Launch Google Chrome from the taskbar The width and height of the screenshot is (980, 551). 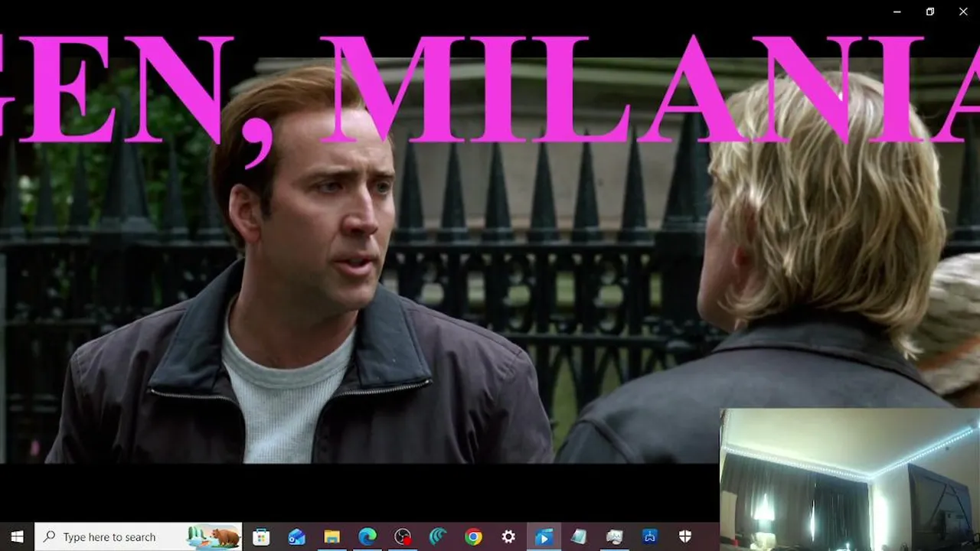[x=473, y=537]
